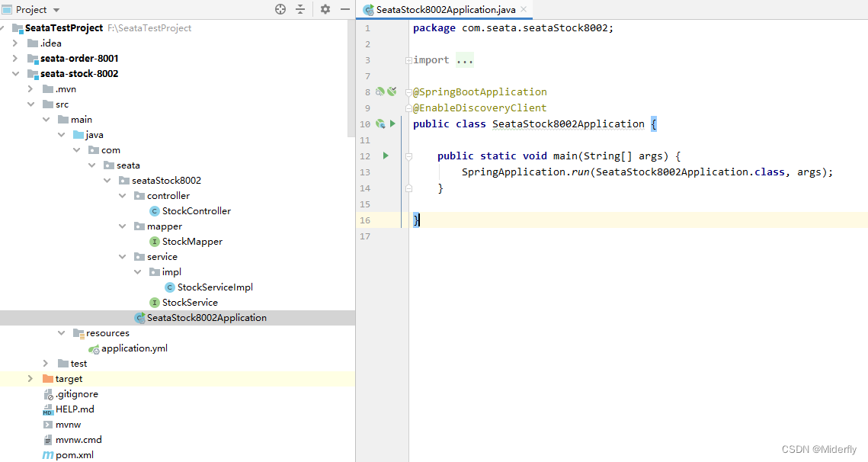Expand the target folder
868x462 pixels.
[30, 379]
